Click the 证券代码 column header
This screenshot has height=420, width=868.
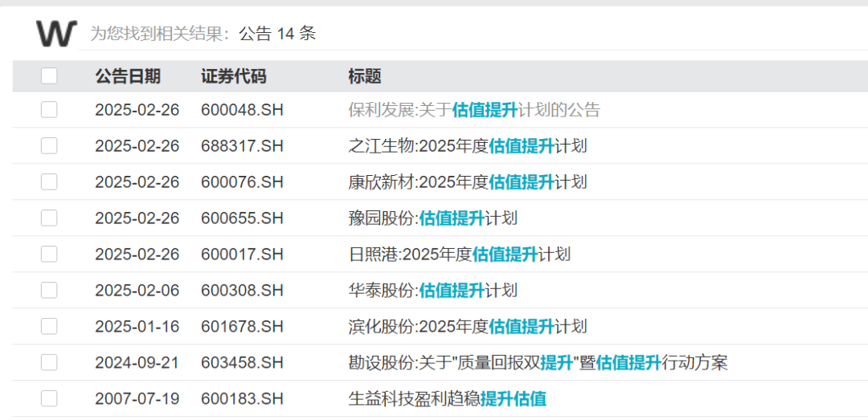click(x=234, y=76)
